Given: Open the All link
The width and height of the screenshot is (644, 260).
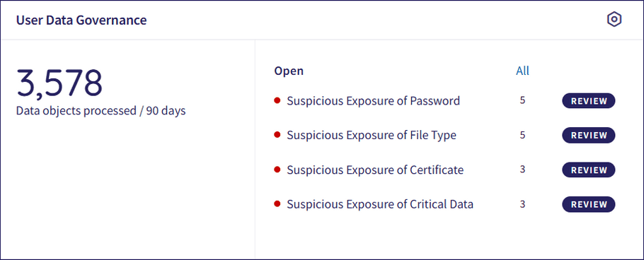Looking at the screenshot, I should 522,71.
